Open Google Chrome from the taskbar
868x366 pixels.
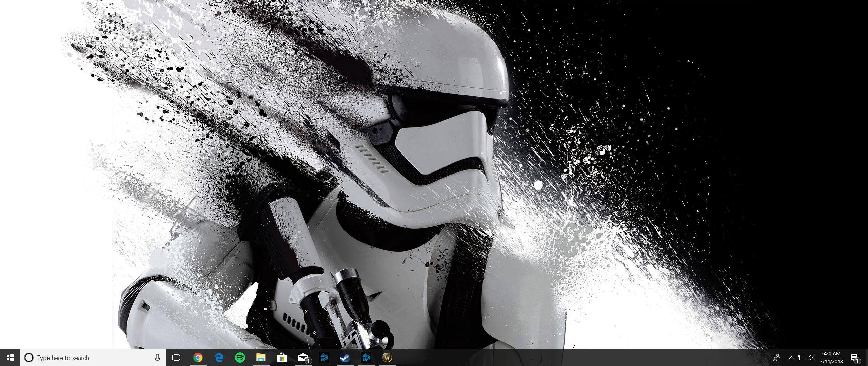click(198, 358)
